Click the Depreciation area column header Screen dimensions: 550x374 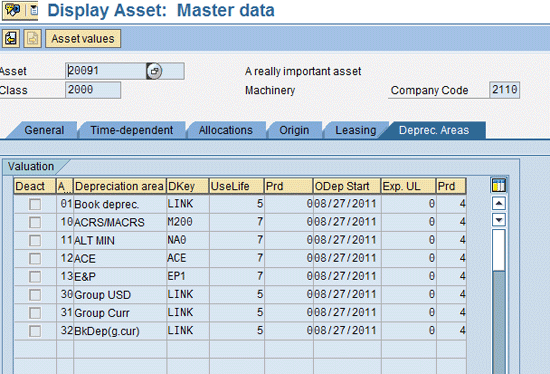119,186
